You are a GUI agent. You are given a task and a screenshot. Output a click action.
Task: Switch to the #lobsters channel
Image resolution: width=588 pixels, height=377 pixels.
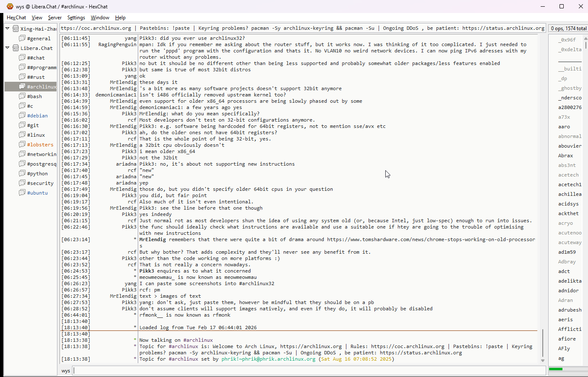[x=40, y=145]
